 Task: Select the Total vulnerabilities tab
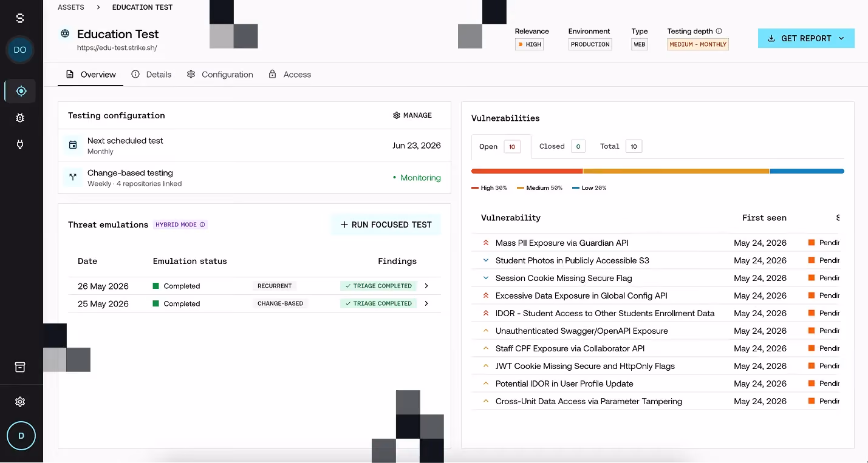click(x=621, y=146)
